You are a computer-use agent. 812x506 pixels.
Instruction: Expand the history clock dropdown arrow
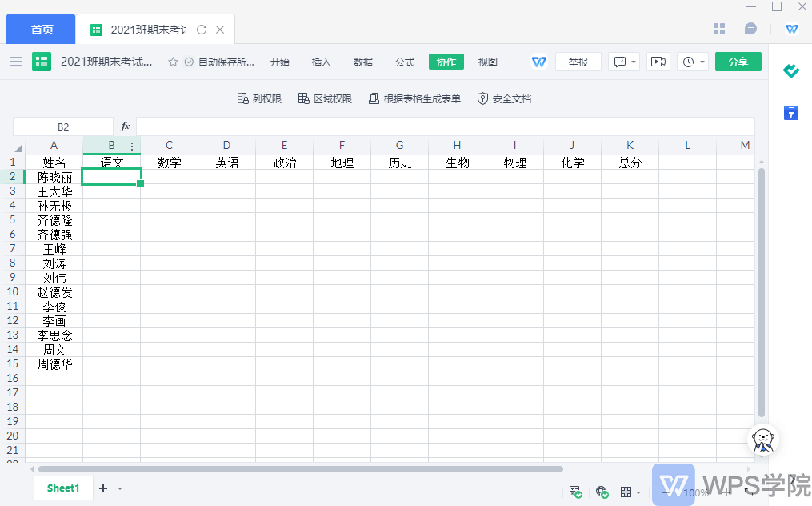[702, 62]
